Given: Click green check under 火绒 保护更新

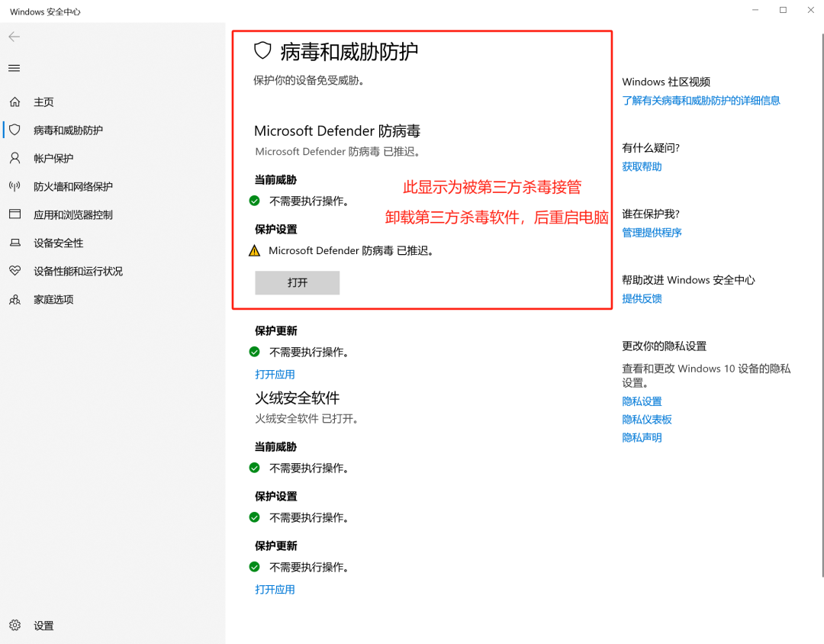Looking at the screenshot, I should pos(254,567).
